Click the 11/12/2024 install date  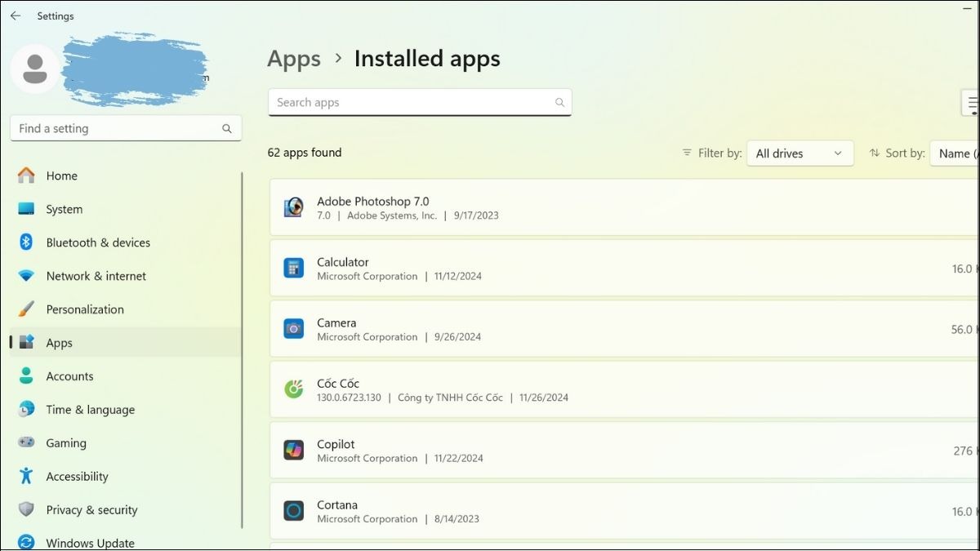pyautogui.click(x=457, y=277)
